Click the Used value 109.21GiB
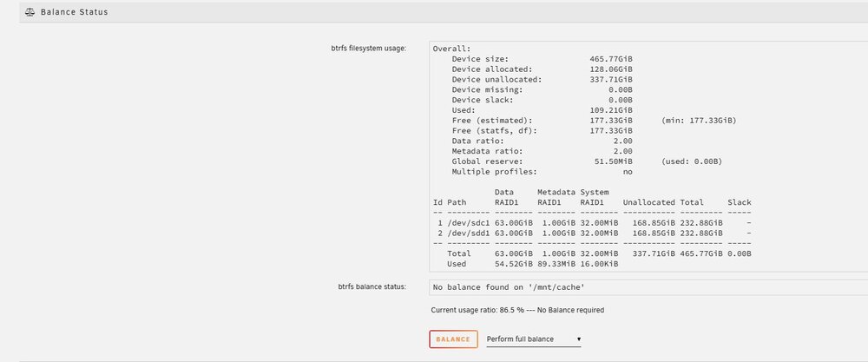868x362 pixels. pos(612,110)
